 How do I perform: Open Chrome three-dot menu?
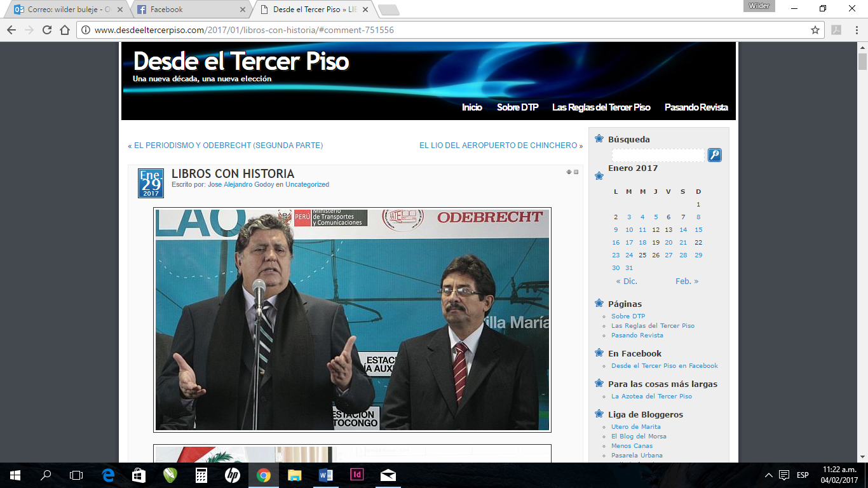click(856, 30)
